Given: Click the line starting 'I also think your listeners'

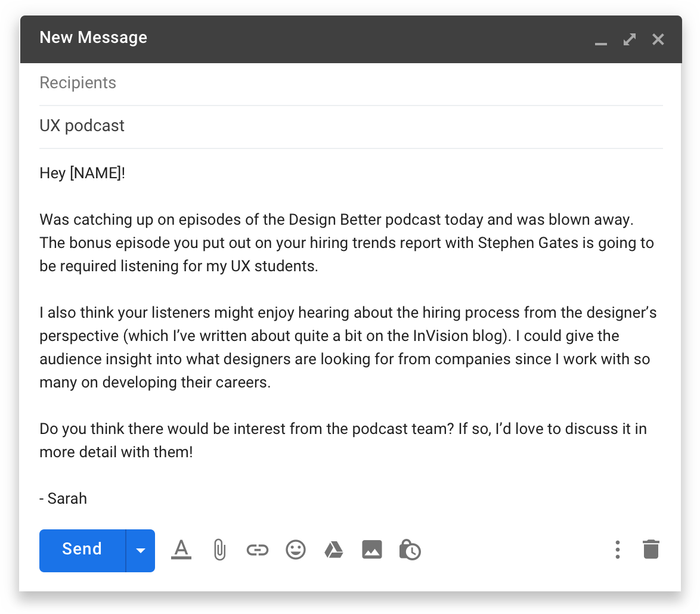Looking at the screenshot, I should point(348,312).
